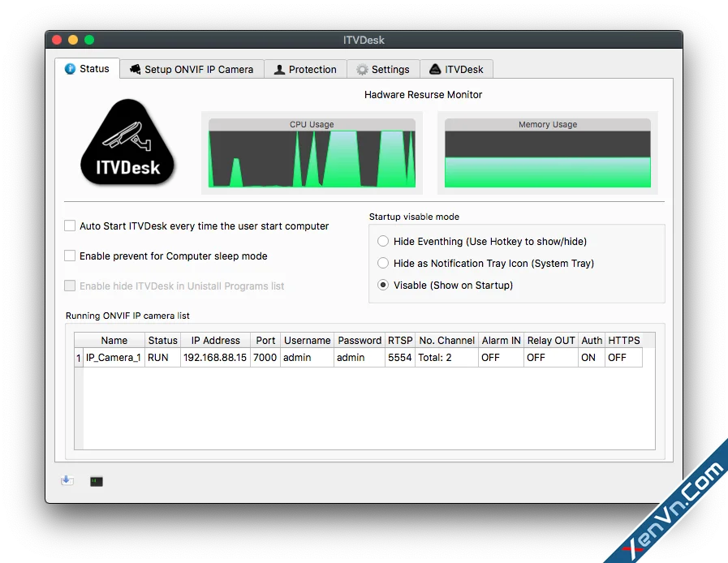The image size is (728, 563).
Task: Click disabled hide in Unistall Programs checkbox
Action: pyautogui.click(x=70, y=286)
